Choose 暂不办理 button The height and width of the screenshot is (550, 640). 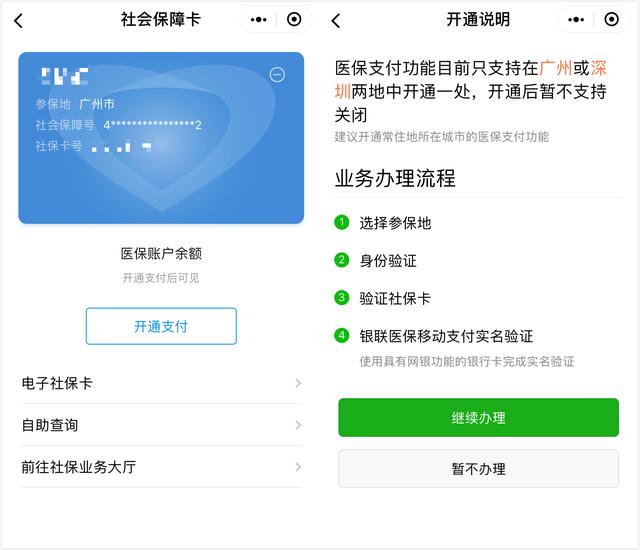coord(478,468)
